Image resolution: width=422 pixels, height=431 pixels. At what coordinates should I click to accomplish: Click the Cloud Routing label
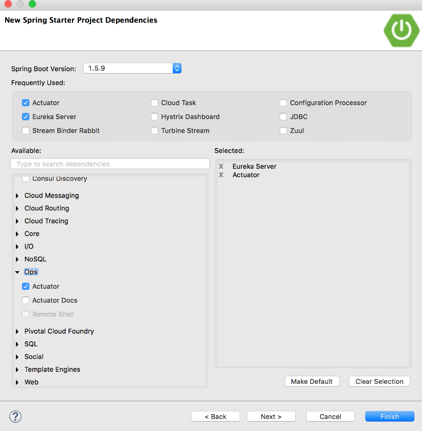(47, 208)
